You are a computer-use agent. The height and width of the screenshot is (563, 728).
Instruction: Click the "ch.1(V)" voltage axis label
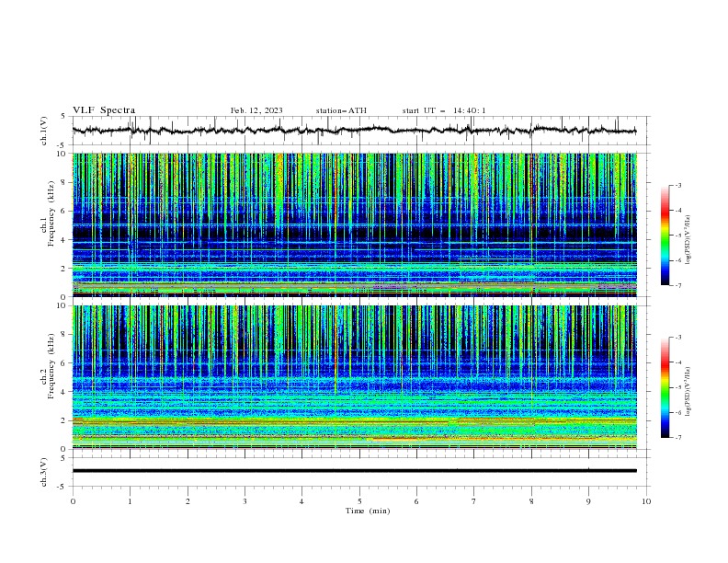44,131
